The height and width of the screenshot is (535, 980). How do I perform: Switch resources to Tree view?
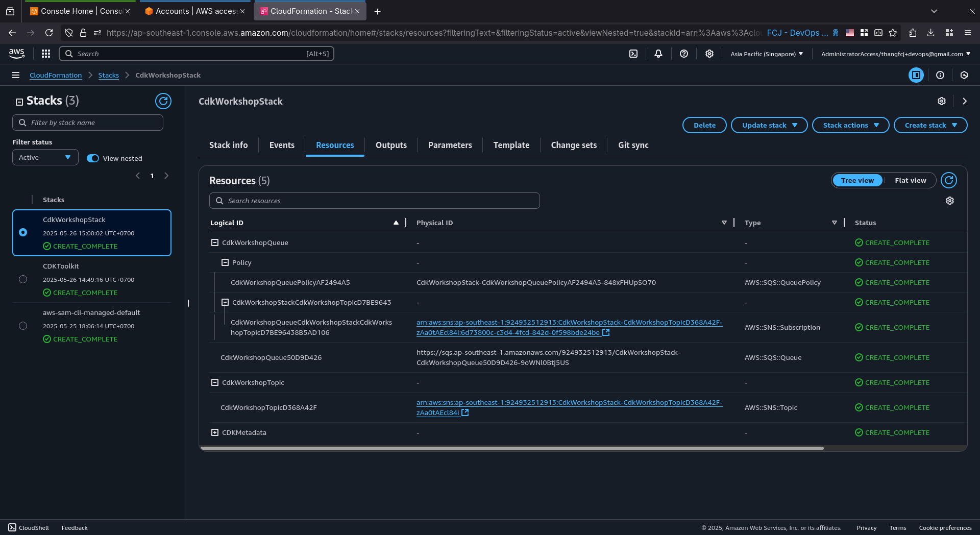tap(857, 180)
